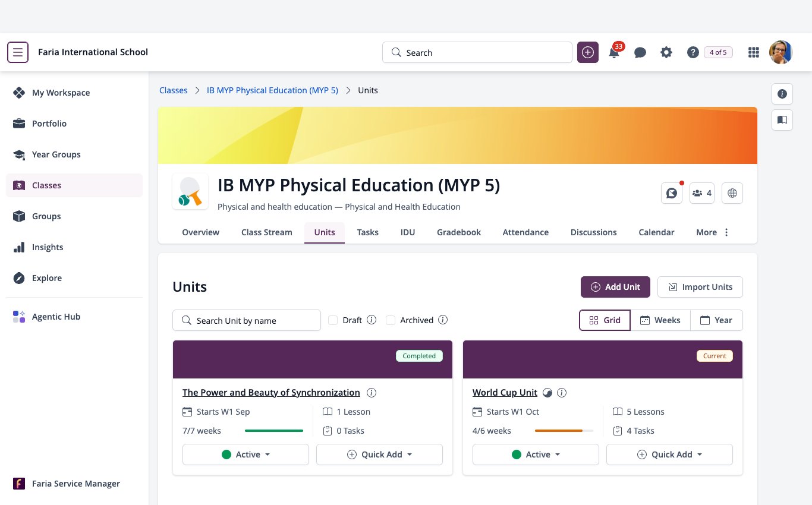The height and width of the screenshot is (505, 812).
Task: Open Insights in sidebar
Action: 74,247
